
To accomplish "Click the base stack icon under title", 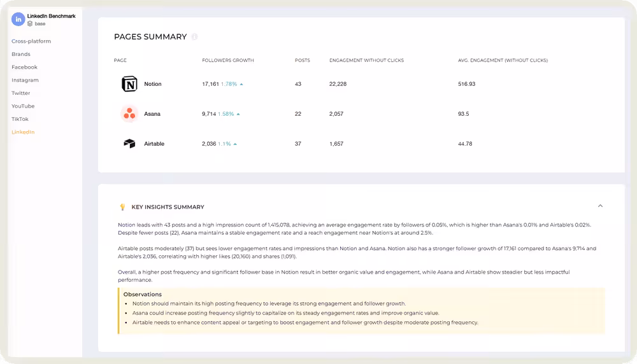I will [30, 24].
